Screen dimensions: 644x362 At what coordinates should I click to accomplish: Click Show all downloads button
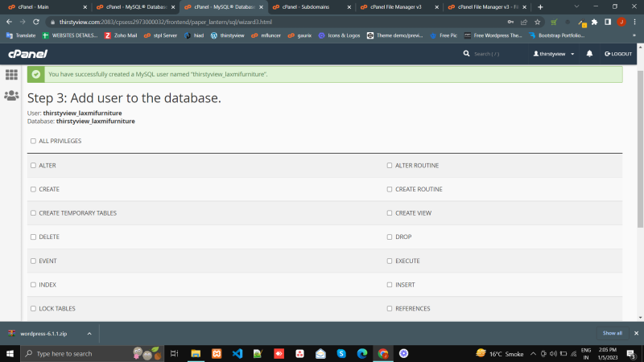(612, 333)
